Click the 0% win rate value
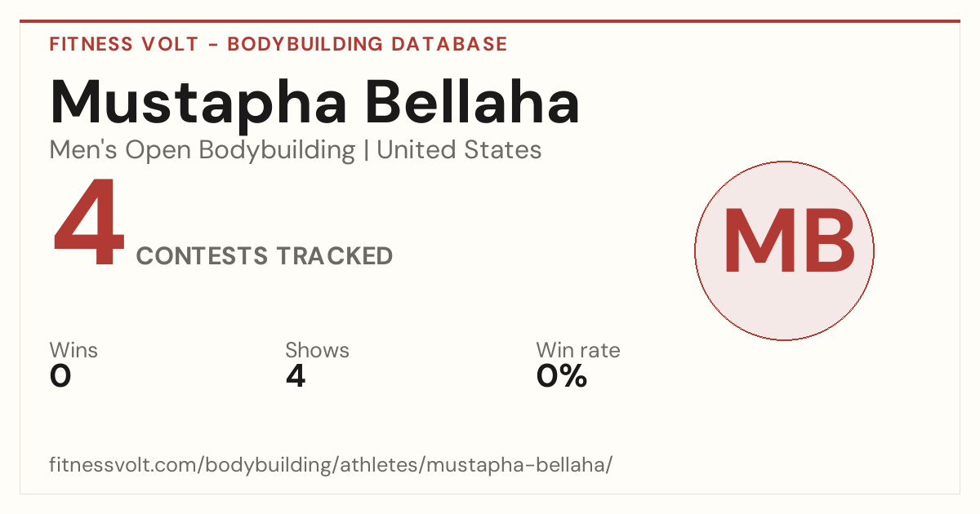Viewport: 980px width, 514px height. (x=562, y=376)
